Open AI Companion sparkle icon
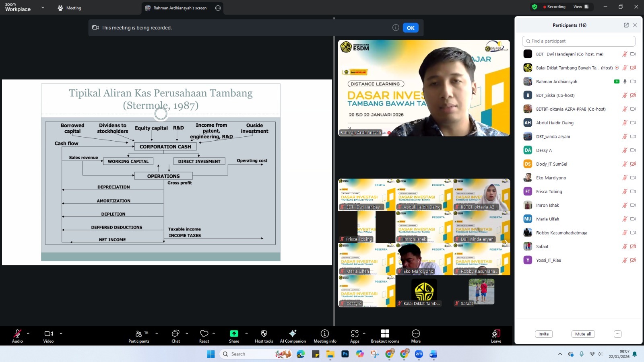This screenshot has height=362, width=644. coord(293,334)
